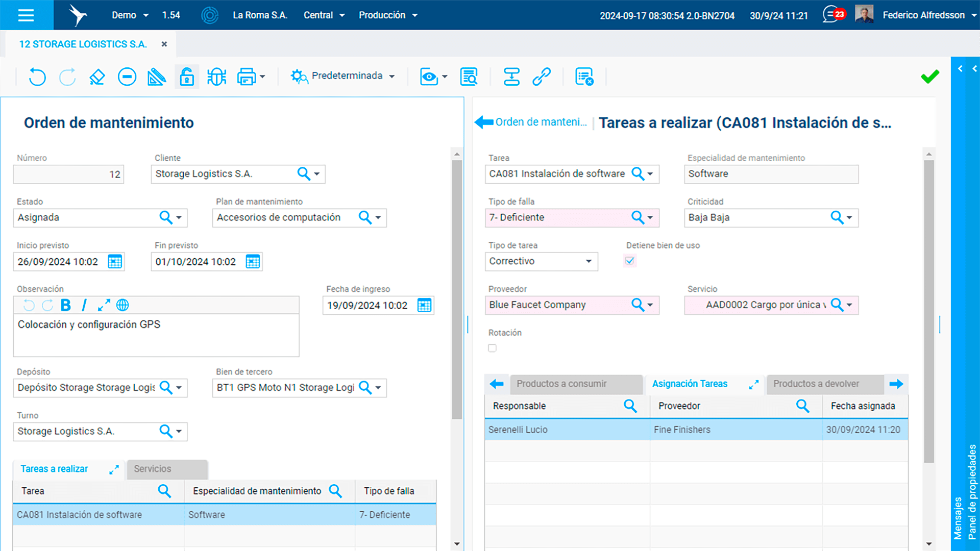Toggle bold in the Observación editor
The image size is (980, 551).
(x=66, y=305)
